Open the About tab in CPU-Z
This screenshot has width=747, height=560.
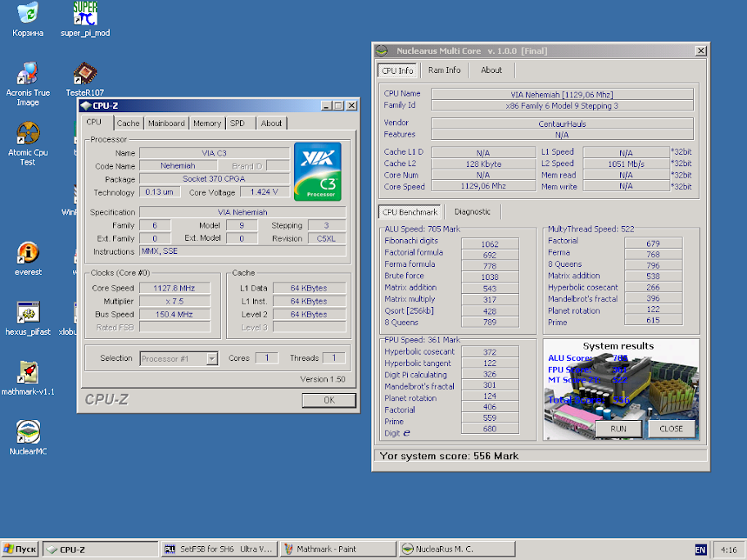(x=271, y=124)
